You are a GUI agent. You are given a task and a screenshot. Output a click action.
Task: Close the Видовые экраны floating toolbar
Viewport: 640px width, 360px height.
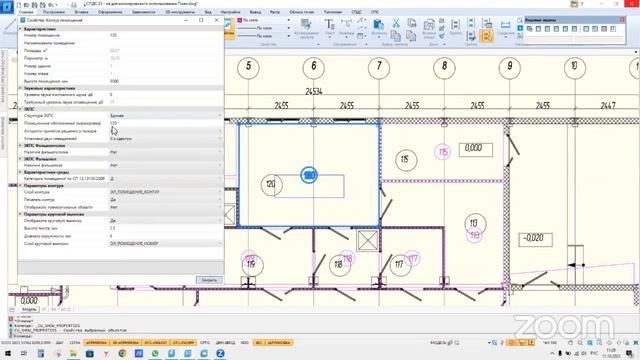coord(622,20)
